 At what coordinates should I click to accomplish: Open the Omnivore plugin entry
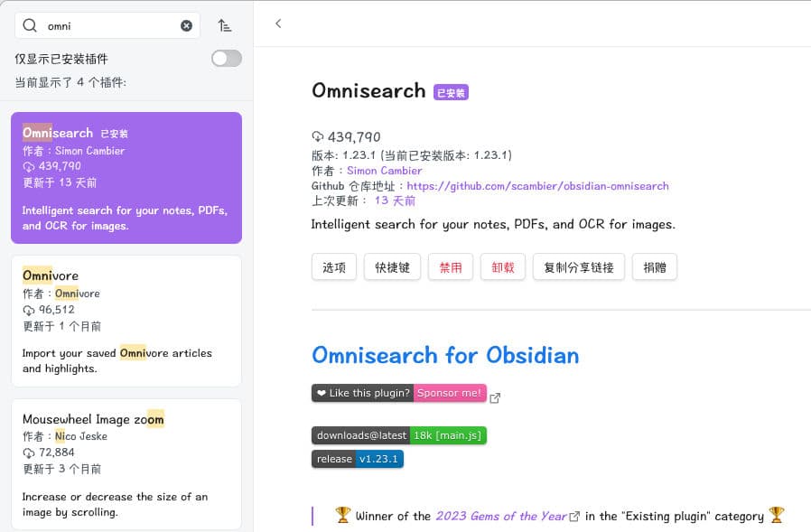(126, 321)
